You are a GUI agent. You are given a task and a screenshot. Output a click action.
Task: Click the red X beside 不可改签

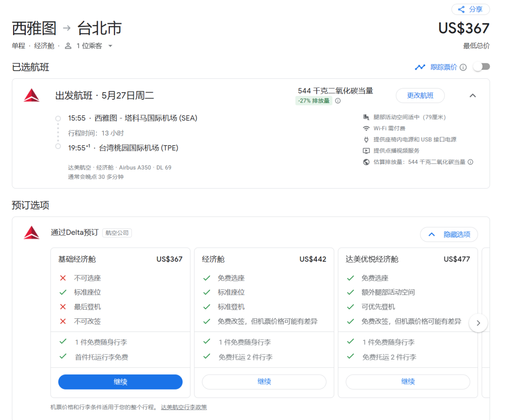click(63, 321)
